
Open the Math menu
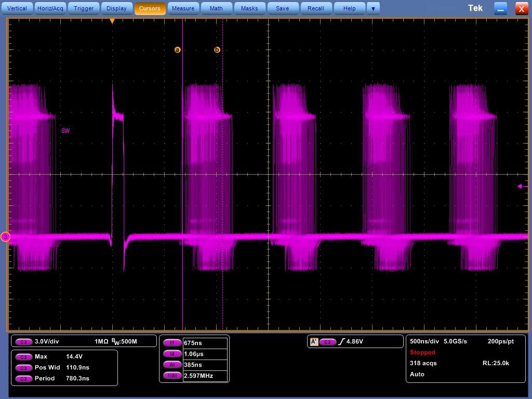coord(216,8)
